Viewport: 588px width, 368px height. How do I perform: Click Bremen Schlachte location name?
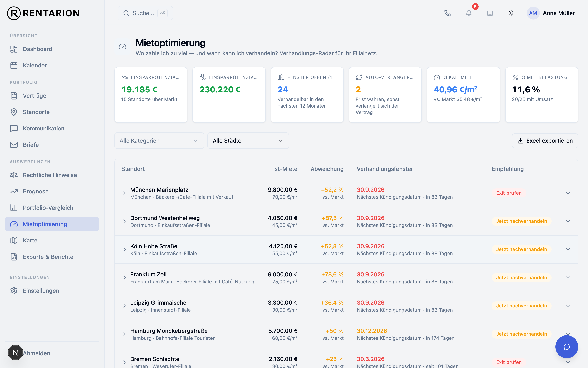click(155, 359)
